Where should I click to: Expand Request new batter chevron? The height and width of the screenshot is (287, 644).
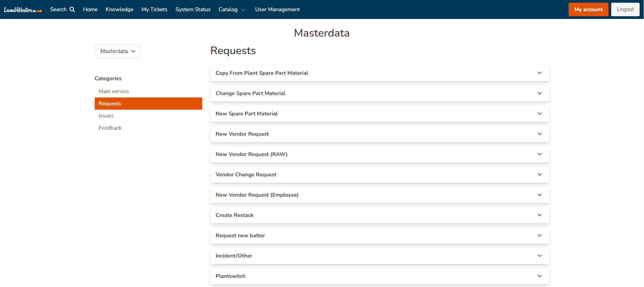pyautogui.click(x=539, y=236)
